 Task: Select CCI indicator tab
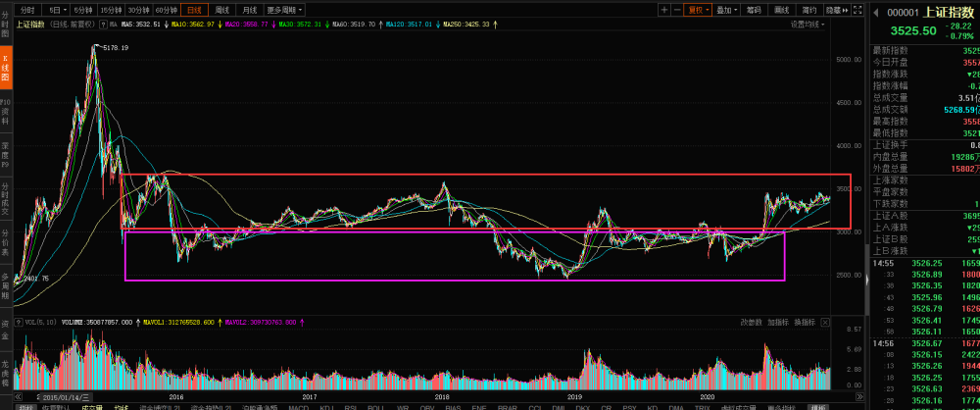(535, 408)
